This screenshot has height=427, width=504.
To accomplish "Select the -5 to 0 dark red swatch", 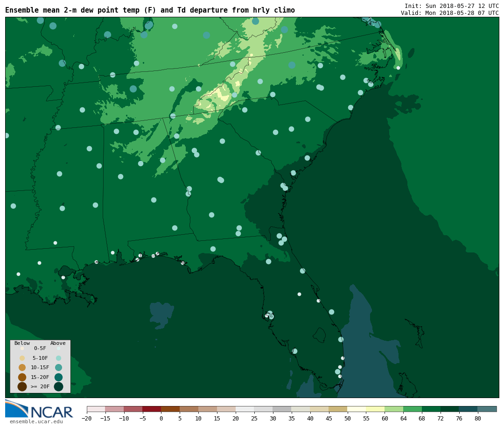I will pos(152,409).
